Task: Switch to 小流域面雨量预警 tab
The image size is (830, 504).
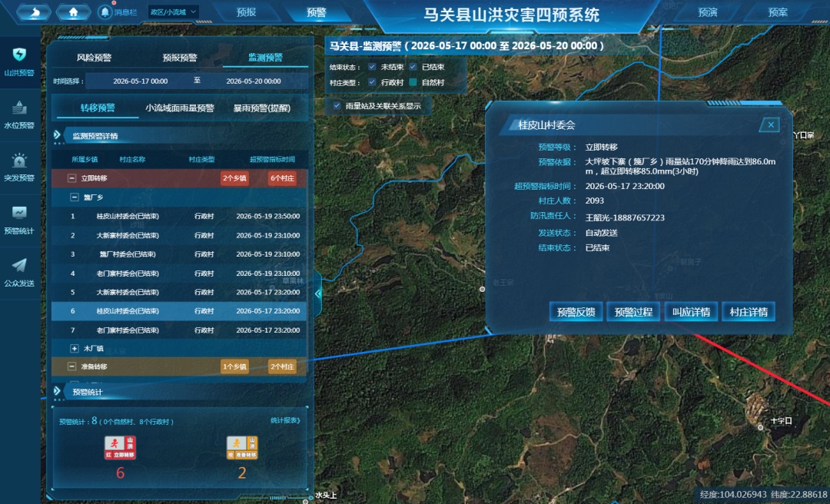Action: point(180,108)
